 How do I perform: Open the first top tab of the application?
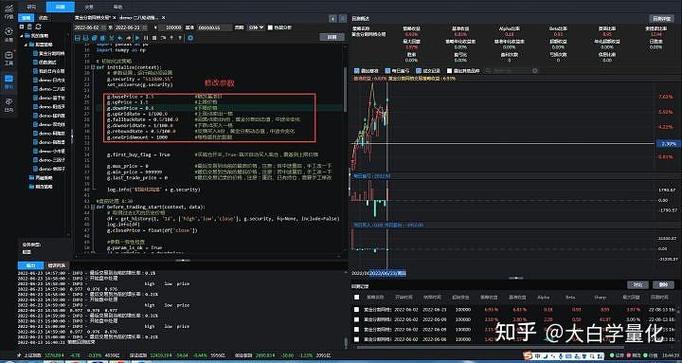pyautogui.click(x=31, y=7)
